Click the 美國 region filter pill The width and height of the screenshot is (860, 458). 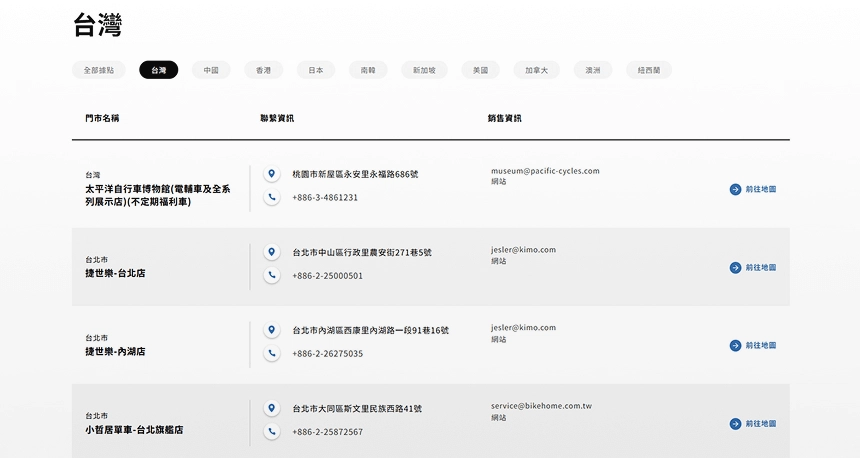480,70
